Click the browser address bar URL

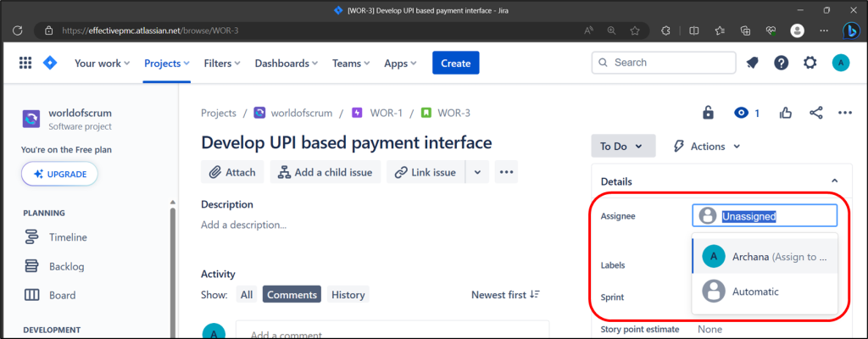150,31
